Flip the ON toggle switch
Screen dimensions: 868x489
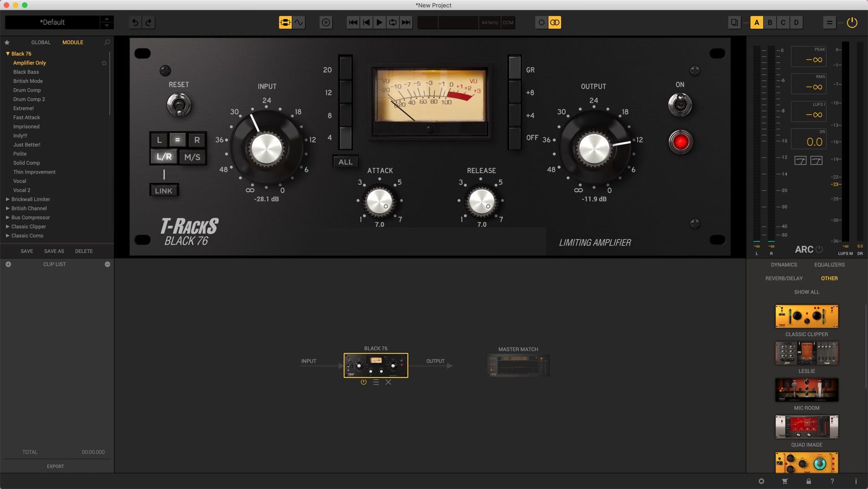point(680,105)
